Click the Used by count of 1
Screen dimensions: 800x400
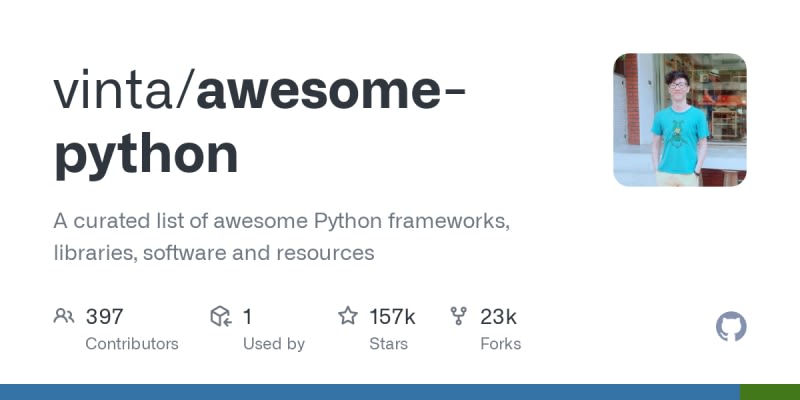pos(247,317)
